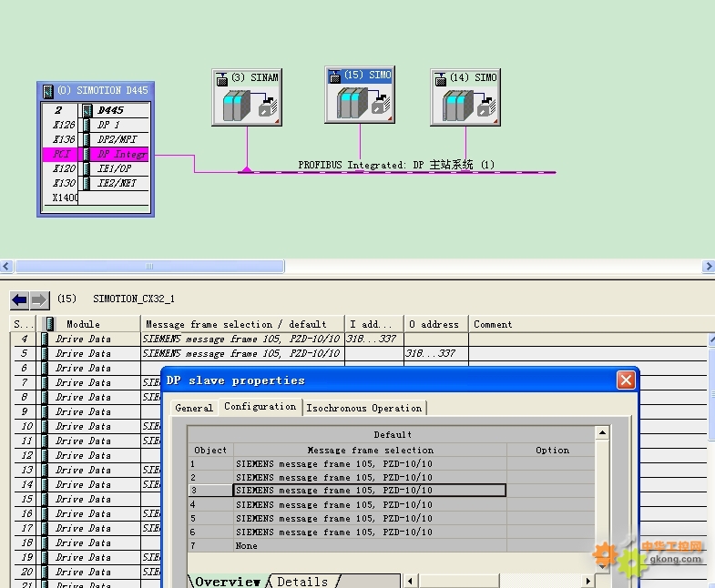The width and height of the screenshot is (715, 588).
Task: Switch to the Isochronous Operation tab
Action: point(364,408)
